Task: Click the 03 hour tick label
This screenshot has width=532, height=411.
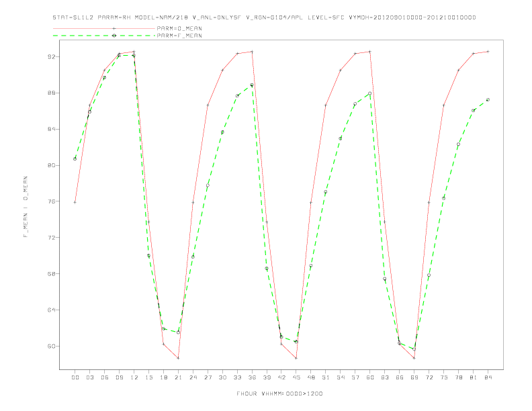Action: [x=89, y=377]
